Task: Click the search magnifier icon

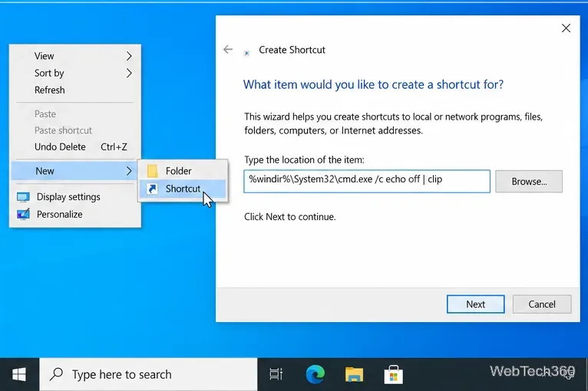Action: pos(56,374)
